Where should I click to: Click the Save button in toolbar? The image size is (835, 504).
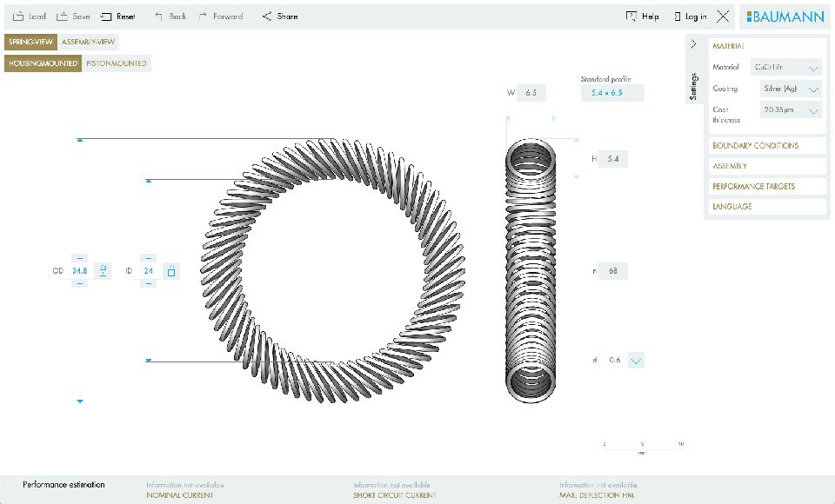[73, 17]
